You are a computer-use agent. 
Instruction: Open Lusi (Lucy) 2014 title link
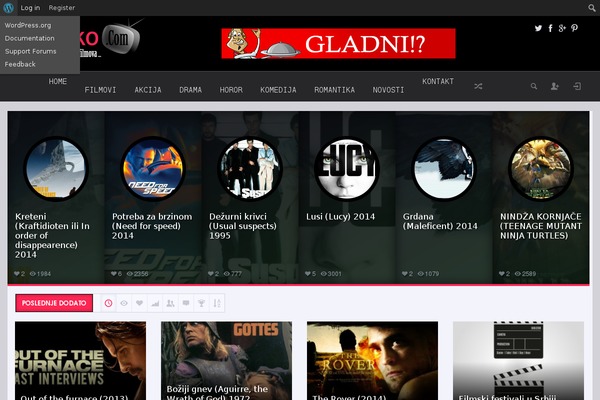pos(340,217)
